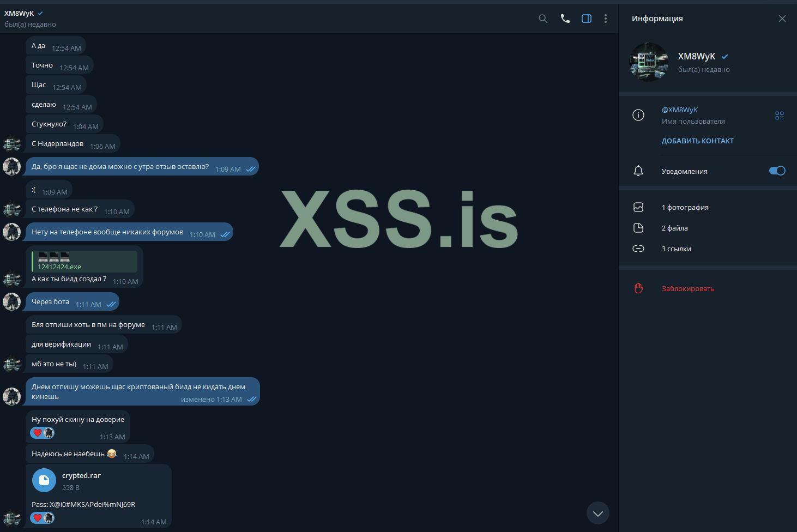Open the 3 ссылки shared links row
The width and height of the screenshot is (797, 532).
pyautogui.click(x=708, y=249)
